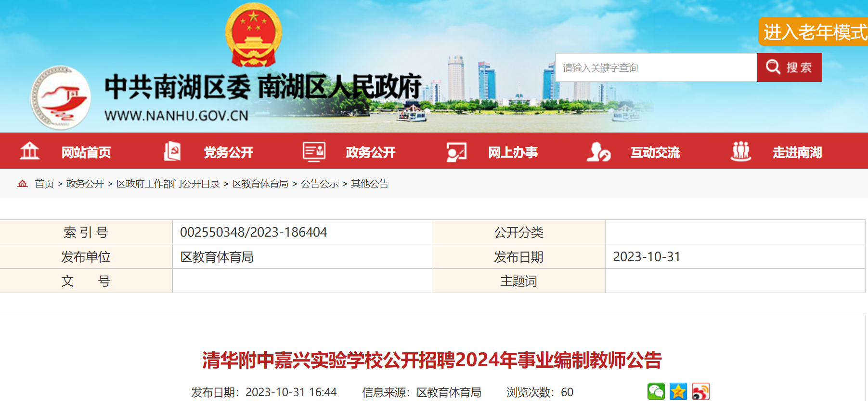The height and width of the screenshot is (401, 868).
Task: Click the keyword search input field
Action: 655,68
